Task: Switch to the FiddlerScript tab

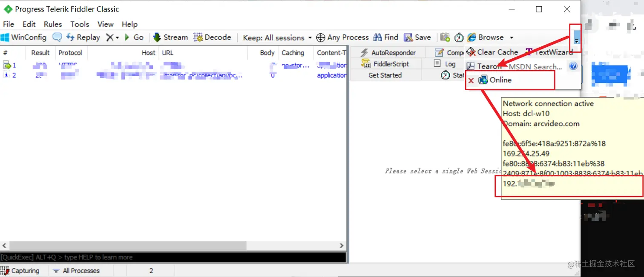Action: coord(385,64)
